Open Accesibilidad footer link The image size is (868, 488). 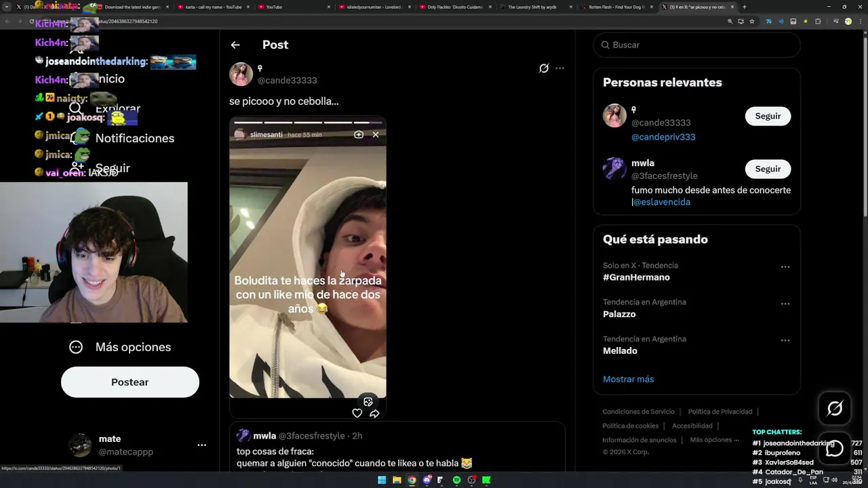(x=692, y=426)
